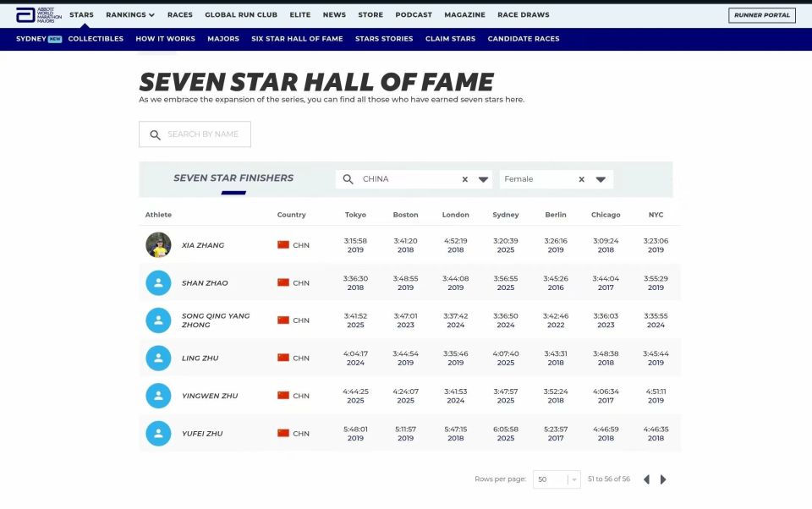
Task: Visit the Store page
Action: tap(370, 15)
